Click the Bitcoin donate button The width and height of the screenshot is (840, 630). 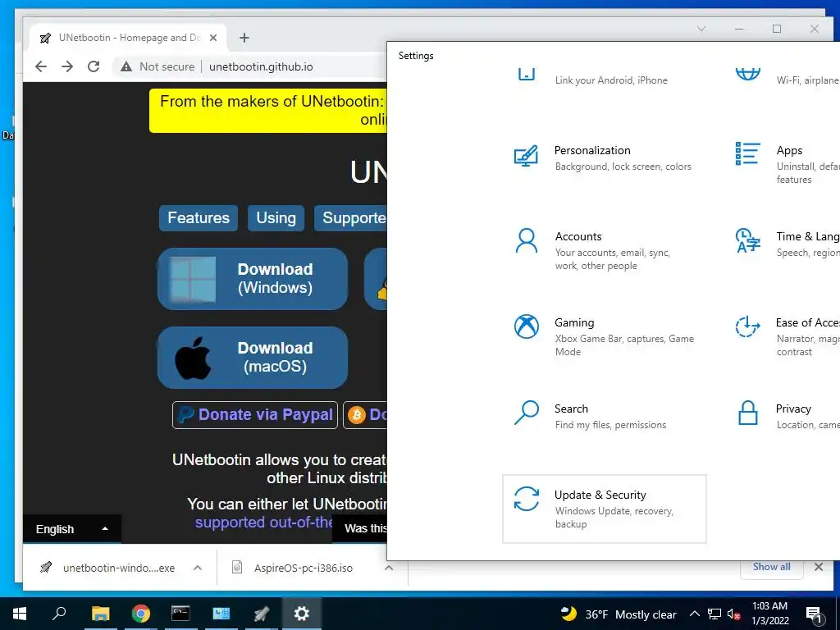[365, 414]
